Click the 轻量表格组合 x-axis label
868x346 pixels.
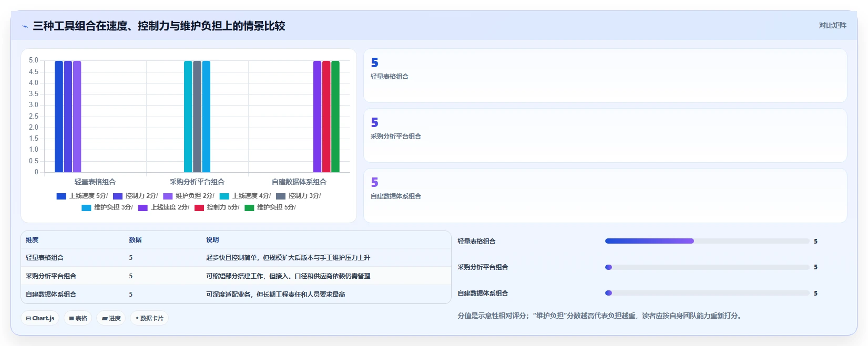coord(95,182)
